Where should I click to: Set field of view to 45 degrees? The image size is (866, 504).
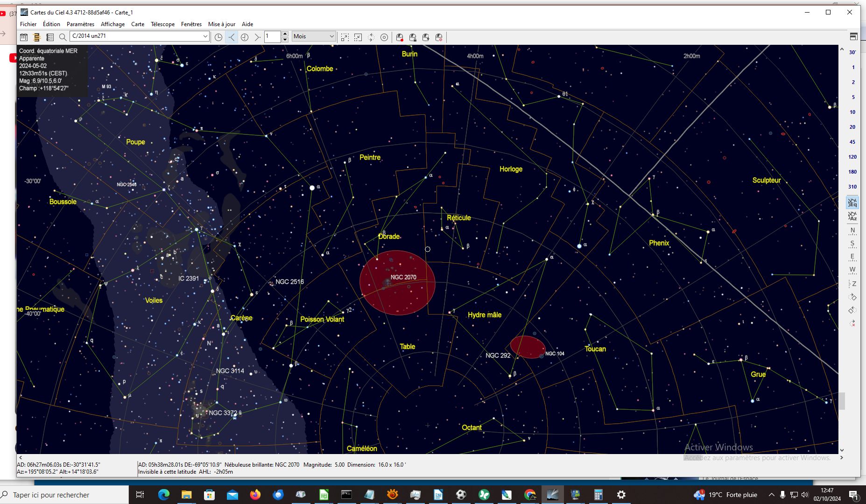pyautogui.click(x=852, y=142)
